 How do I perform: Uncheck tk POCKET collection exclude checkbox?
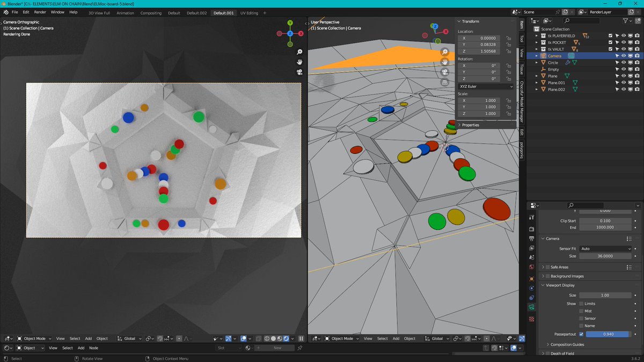pyautogui.click(x=610, y=42)
